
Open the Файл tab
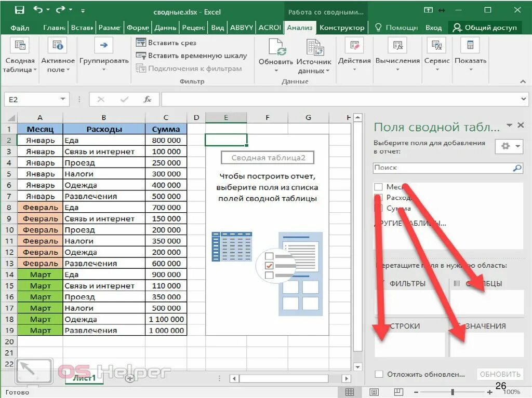coord(20,28)
